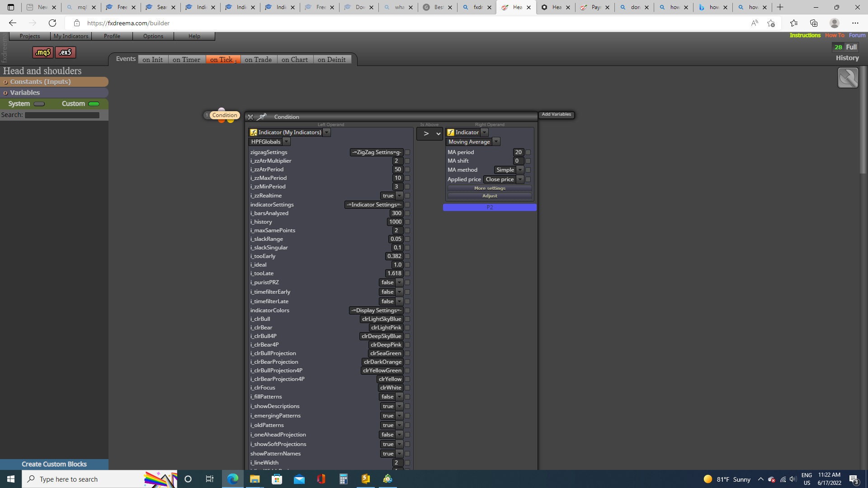Open browser Settings and more menu

pyautogui.click(x=855, y=23)
